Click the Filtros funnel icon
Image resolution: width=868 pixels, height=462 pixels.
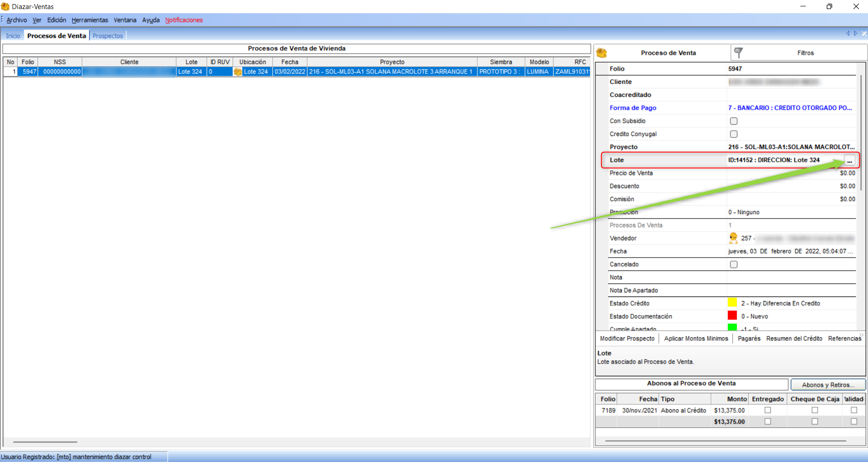[x=738, y=53]
